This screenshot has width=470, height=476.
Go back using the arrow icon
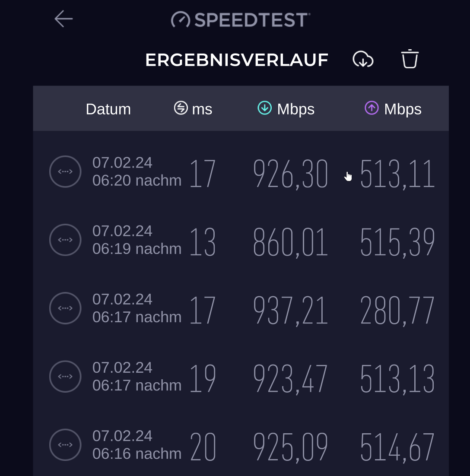tap(64, 19)
